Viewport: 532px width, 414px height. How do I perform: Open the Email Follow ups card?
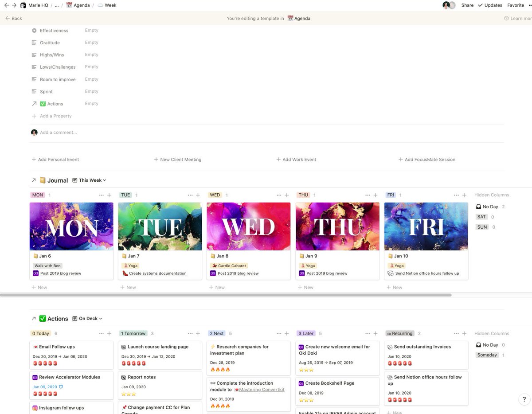click(x=71, y=355)
